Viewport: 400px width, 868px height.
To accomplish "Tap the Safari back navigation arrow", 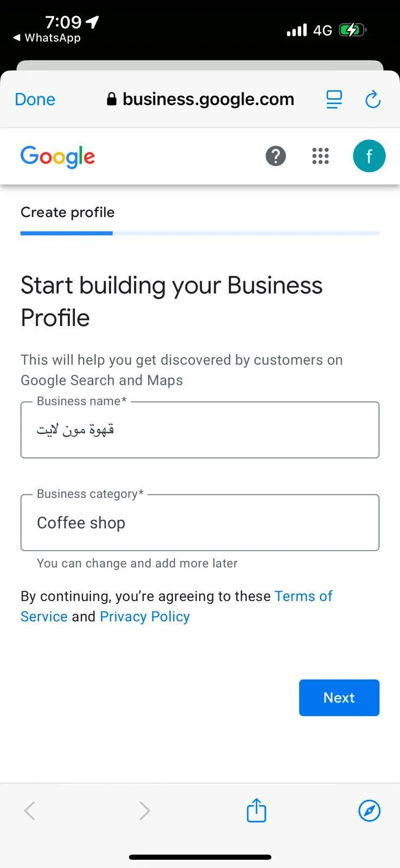I will point(29,810).
